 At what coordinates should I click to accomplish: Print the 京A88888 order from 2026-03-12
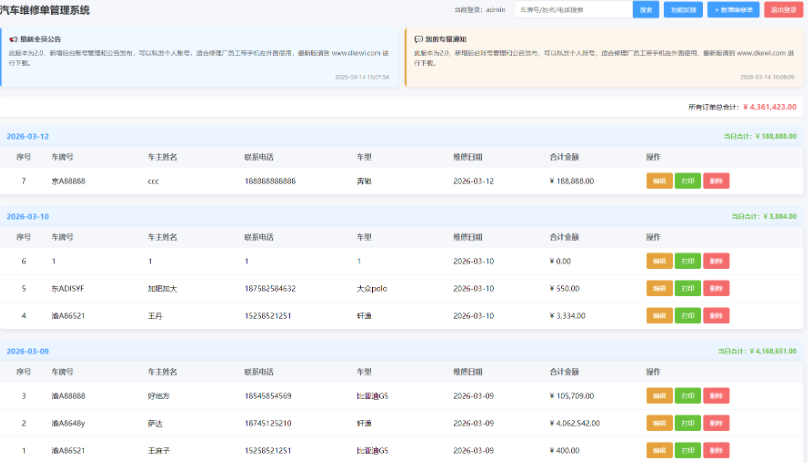tap(687, 181)
